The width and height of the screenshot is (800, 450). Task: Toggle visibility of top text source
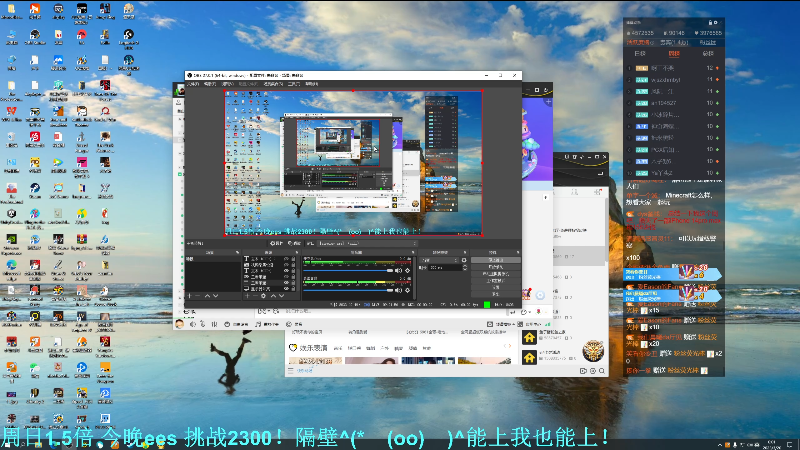coord(286,259)
